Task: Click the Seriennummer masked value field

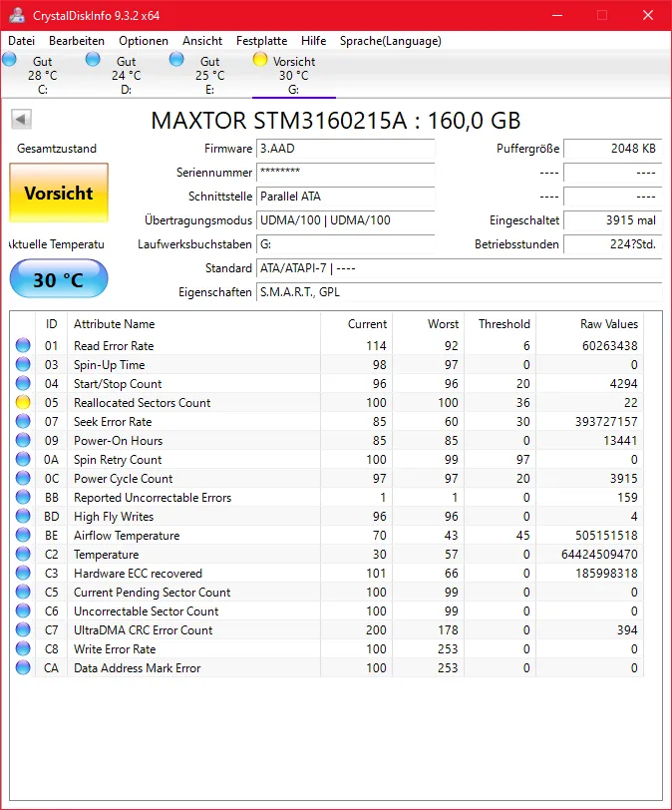Action: coord(345,173)
